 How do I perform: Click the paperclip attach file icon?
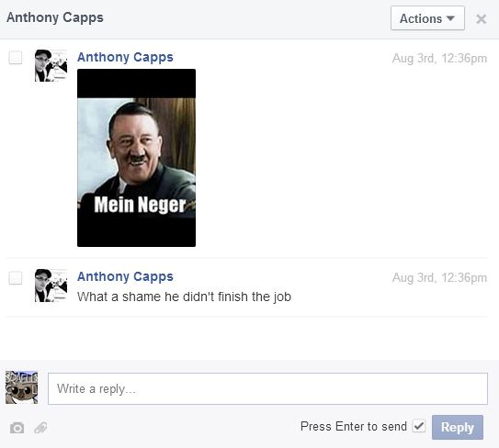click(x=40, y=428)
